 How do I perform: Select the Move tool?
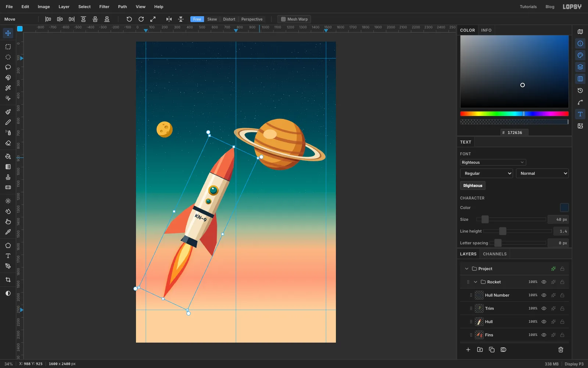point(8,33)
